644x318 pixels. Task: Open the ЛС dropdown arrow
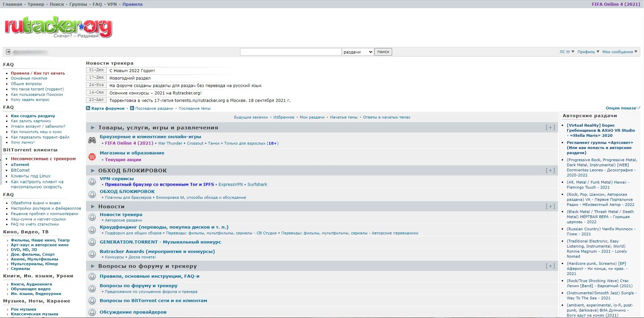pyautogui.click(x=573, y=51)
